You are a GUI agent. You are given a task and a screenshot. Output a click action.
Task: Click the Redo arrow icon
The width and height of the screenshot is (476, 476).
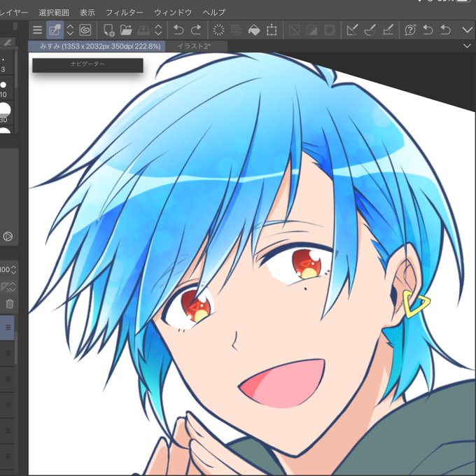(x=196, y=29)
